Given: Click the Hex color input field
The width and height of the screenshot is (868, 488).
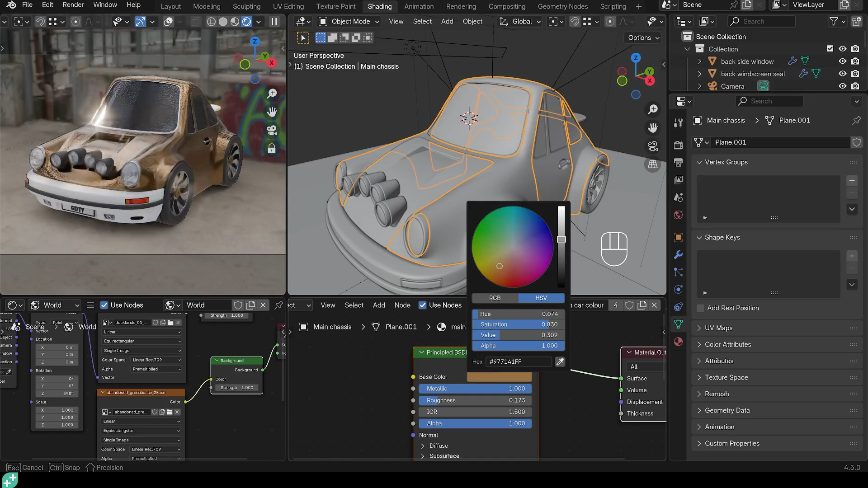Looking at the screenshot, I should [519, 361].
